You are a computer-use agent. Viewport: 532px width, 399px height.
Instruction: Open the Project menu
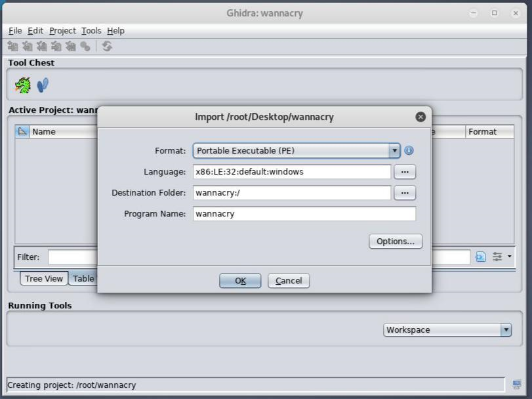[62, 31]
